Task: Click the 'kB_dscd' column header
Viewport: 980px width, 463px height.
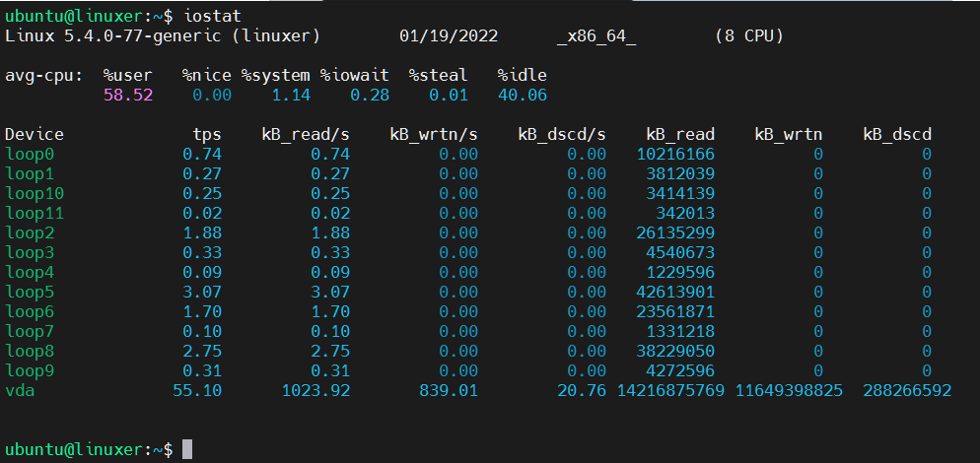Action: coord(897,135)
